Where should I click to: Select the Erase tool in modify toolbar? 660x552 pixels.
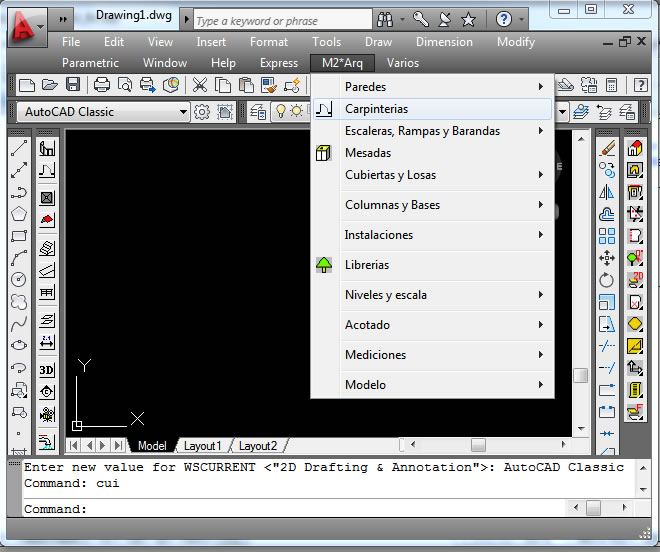607,148
